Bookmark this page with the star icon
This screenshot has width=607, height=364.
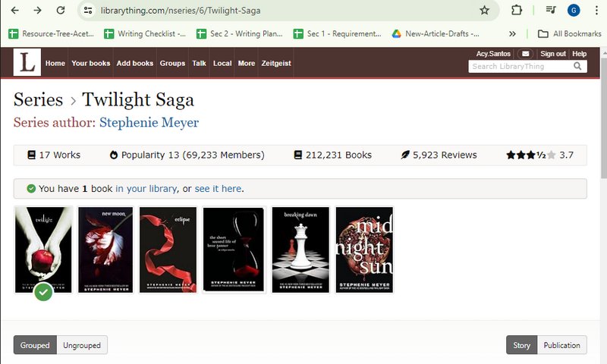click(484, 11)
